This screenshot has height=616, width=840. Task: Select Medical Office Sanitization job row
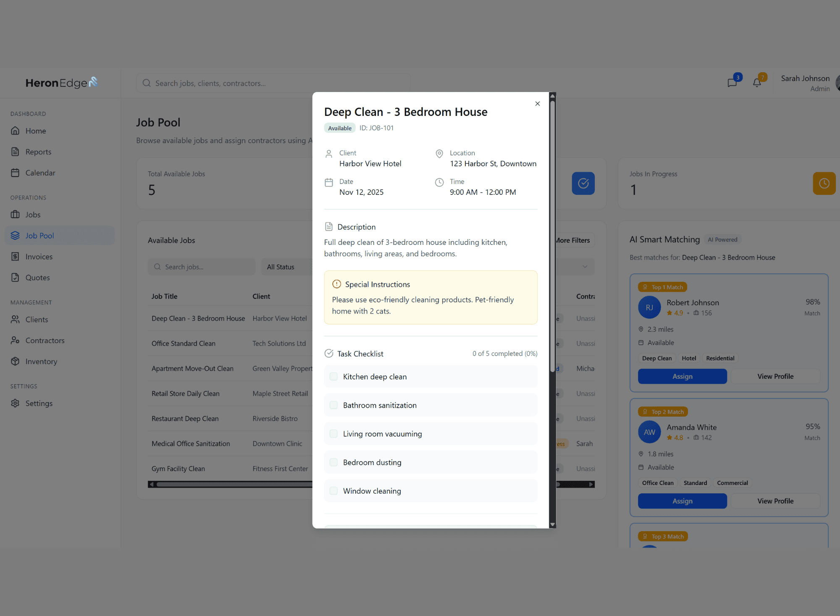tap(230, 444)
